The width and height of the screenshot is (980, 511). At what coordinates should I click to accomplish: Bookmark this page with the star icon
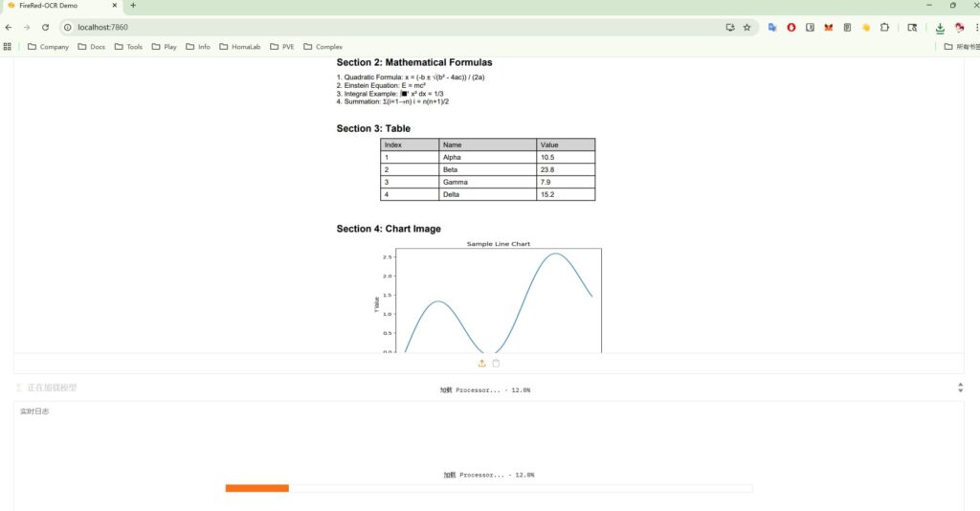pos(746,28)
